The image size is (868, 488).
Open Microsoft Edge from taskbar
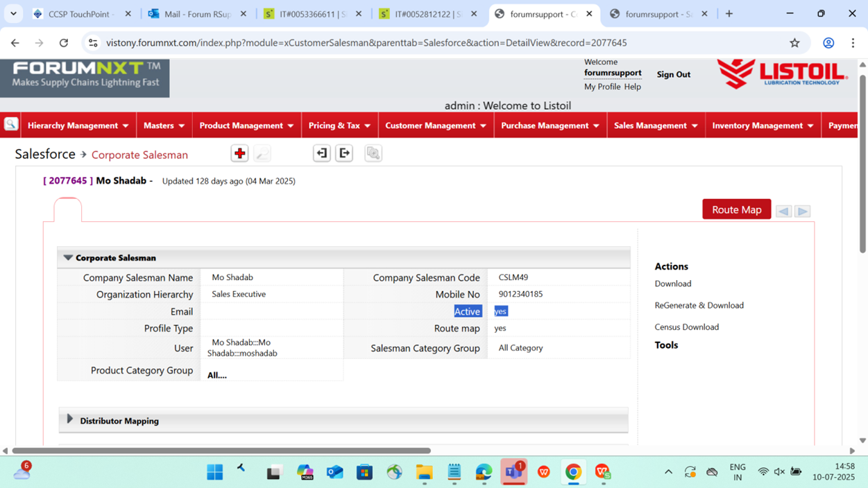[x=484, y=472]
